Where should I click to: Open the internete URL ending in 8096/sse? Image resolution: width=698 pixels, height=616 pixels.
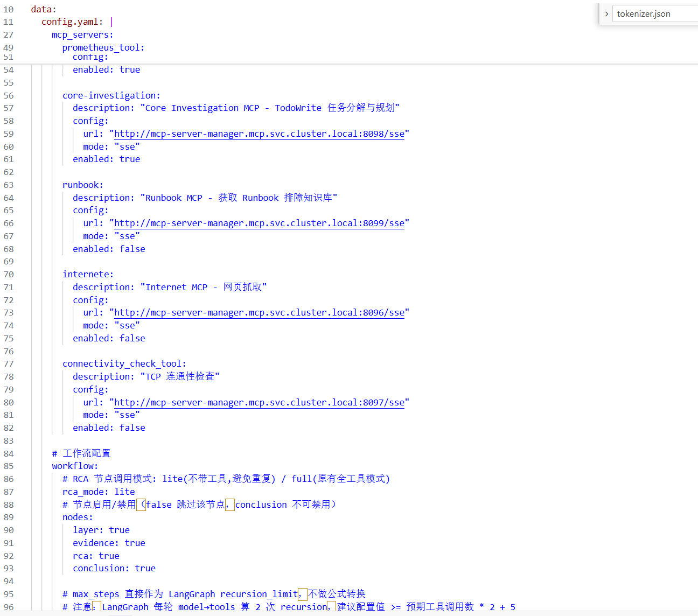[259, 312]
